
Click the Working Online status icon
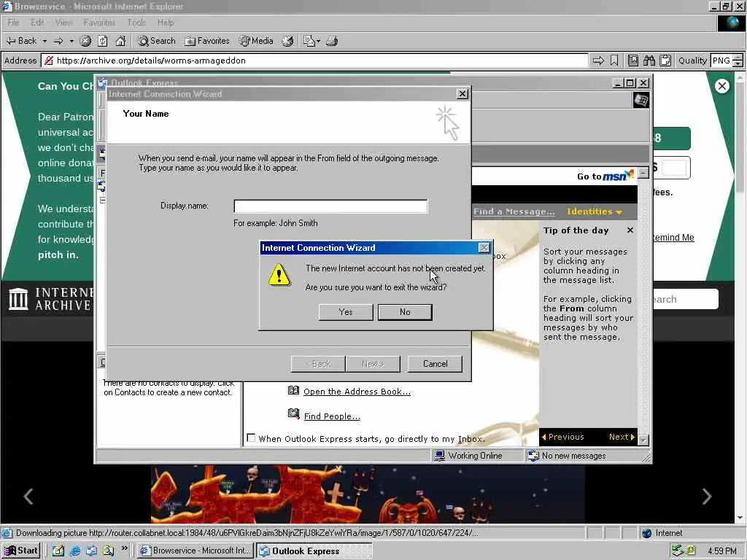tap(438, 456)
